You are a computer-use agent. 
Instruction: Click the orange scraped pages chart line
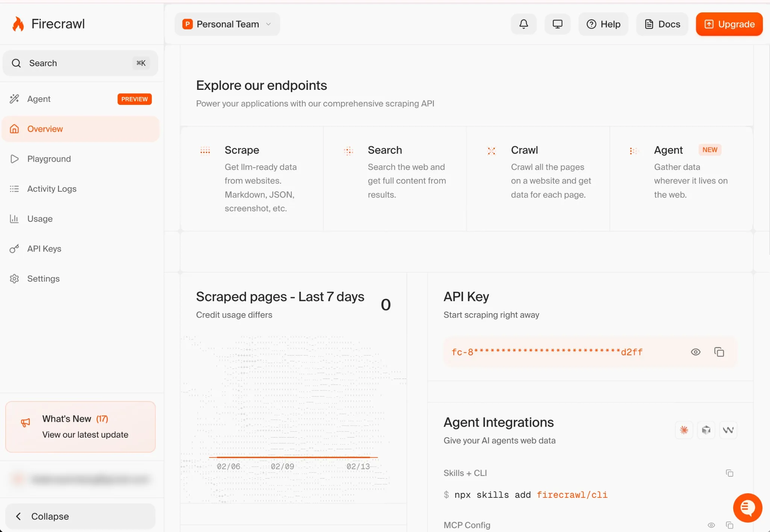click(293, 457)
